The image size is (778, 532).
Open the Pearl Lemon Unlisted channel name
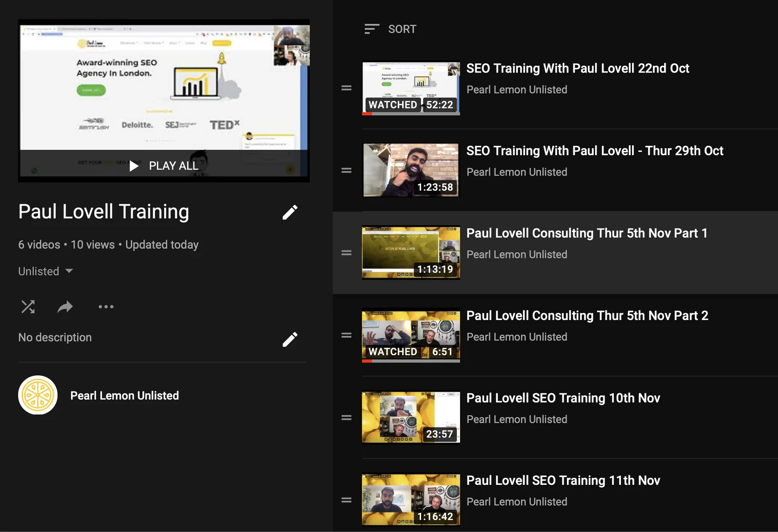(x=124, y=396)
